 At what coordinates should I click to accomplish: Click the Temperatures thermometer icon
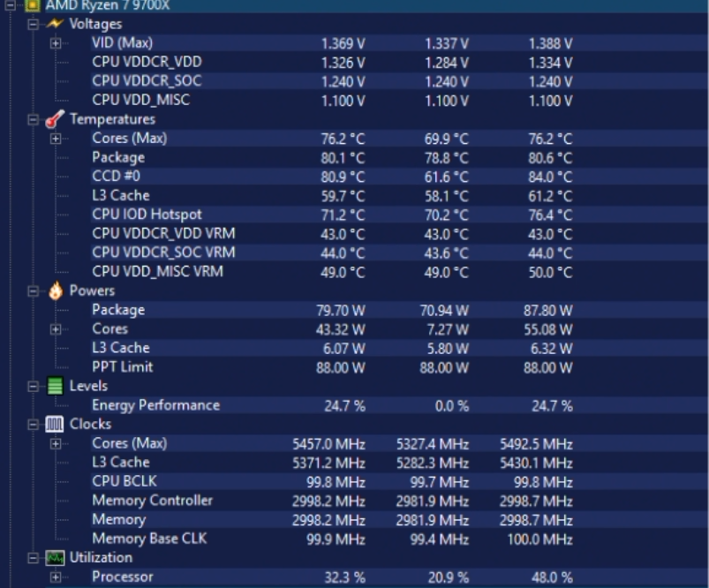point(55,119)
